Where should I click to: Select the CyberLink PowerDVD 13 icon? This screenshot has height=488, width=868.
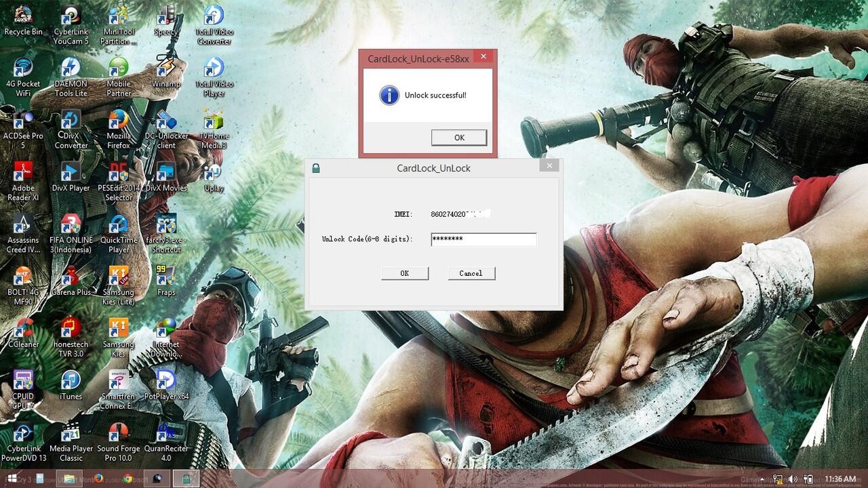tap(23, 443)
